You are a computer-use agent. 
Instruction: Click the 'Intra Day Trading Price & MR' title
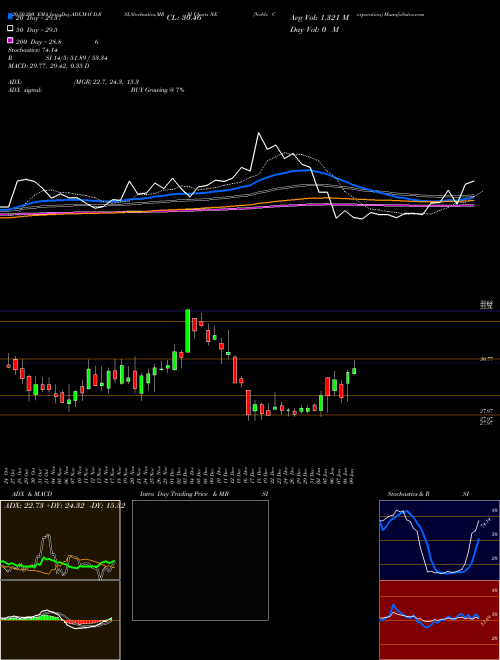tap(184, 494)
